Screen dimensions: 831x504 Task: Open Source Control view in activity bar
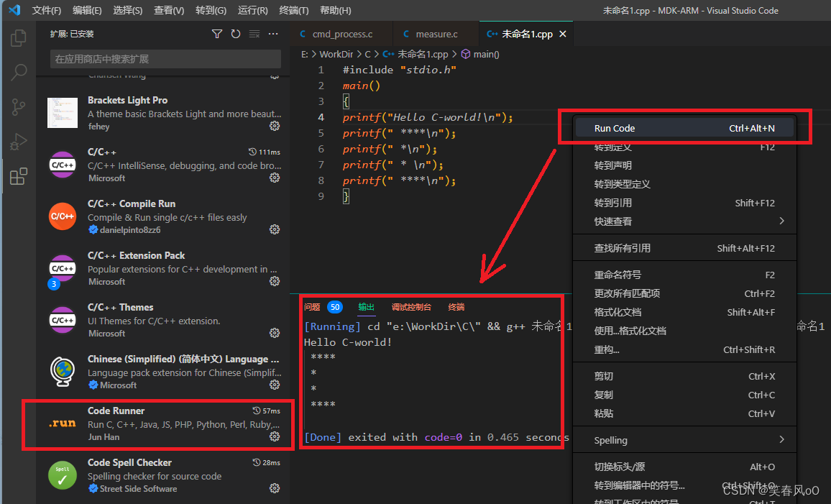pos(19,107)
